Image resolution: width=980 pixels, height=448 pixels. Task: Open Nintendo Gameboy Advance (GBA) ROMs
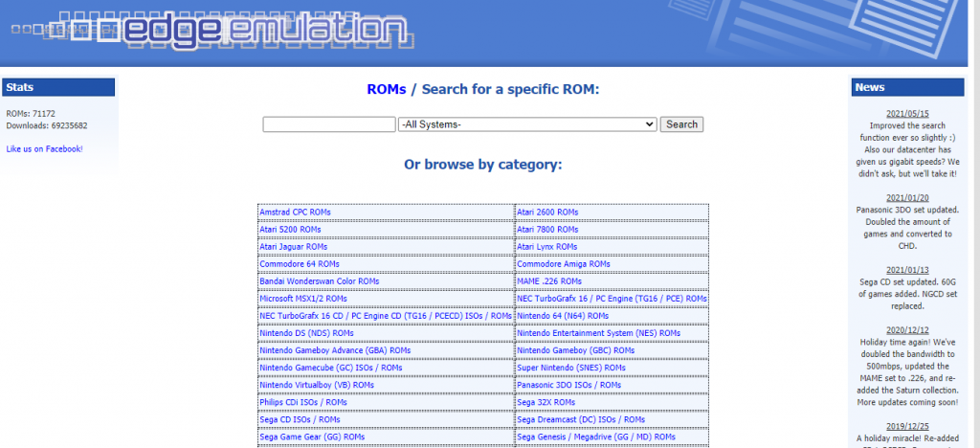pyautogui.click(x=335, y=350)
